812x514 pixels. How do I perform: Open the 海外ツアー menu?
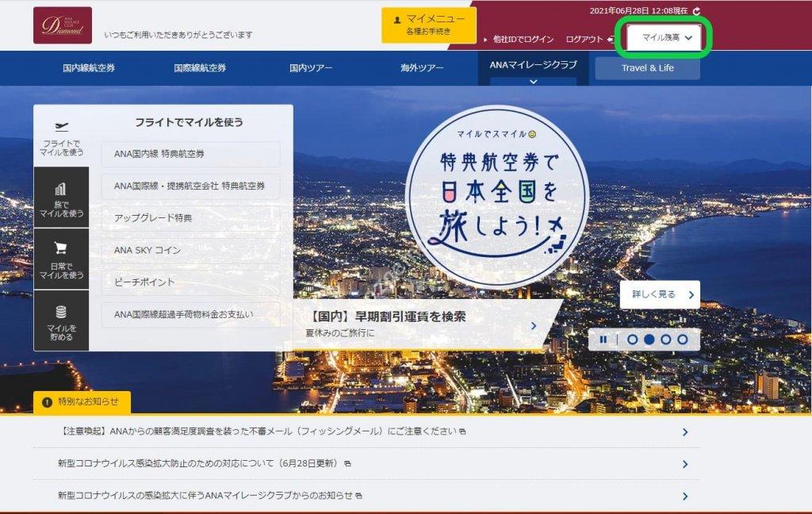pos(422,68)
